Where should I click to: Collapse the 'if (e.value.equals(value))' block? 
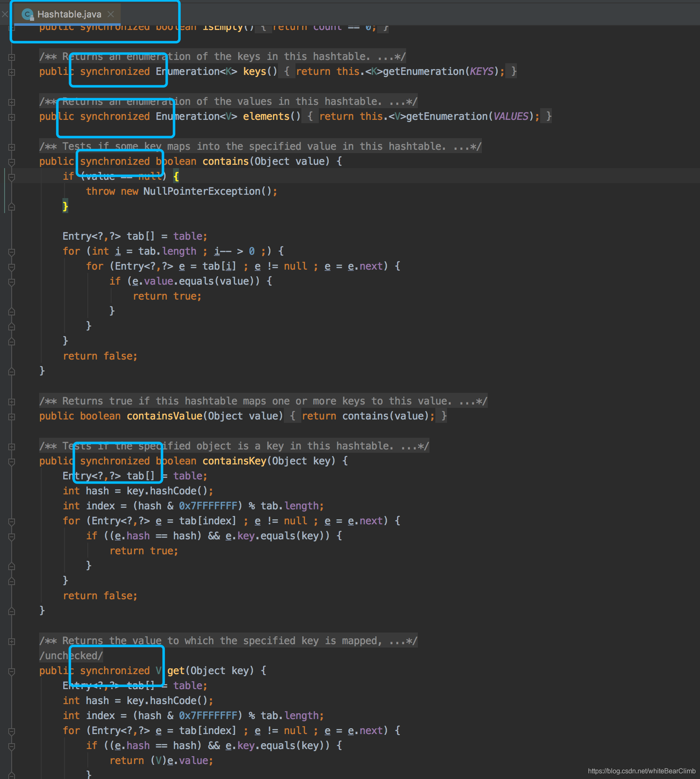[12, 282]
